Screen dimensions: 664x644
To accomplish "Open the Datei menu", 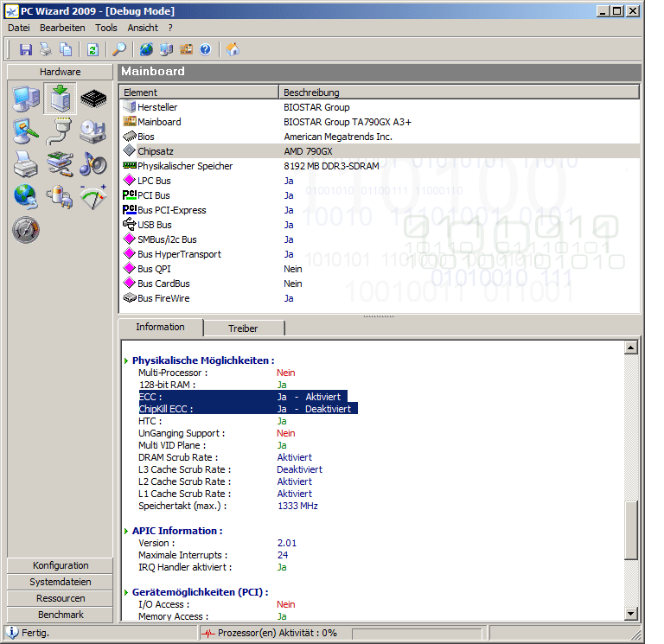I will [x=19, y=28].
